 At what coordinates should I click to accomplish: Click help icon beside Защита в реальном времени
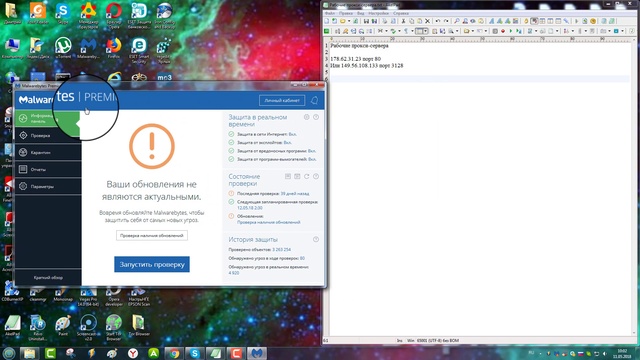316,117
